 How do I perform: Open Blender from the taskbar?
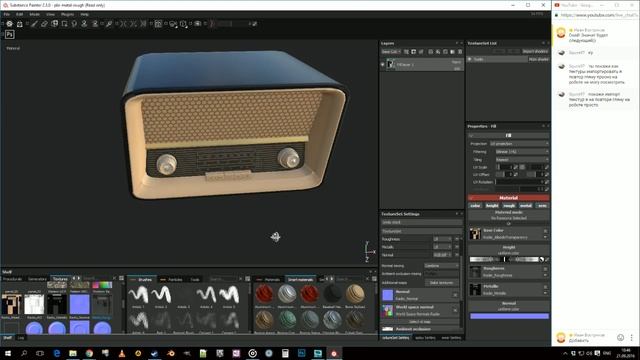pos(171,353)
